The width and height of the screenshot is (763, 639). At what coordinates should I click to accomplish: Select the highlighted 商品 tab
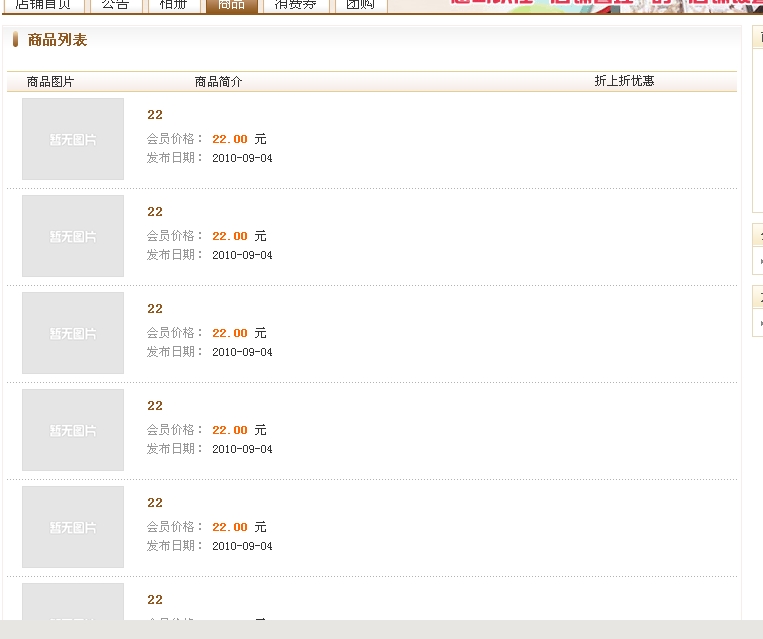[x=232, y=6]
